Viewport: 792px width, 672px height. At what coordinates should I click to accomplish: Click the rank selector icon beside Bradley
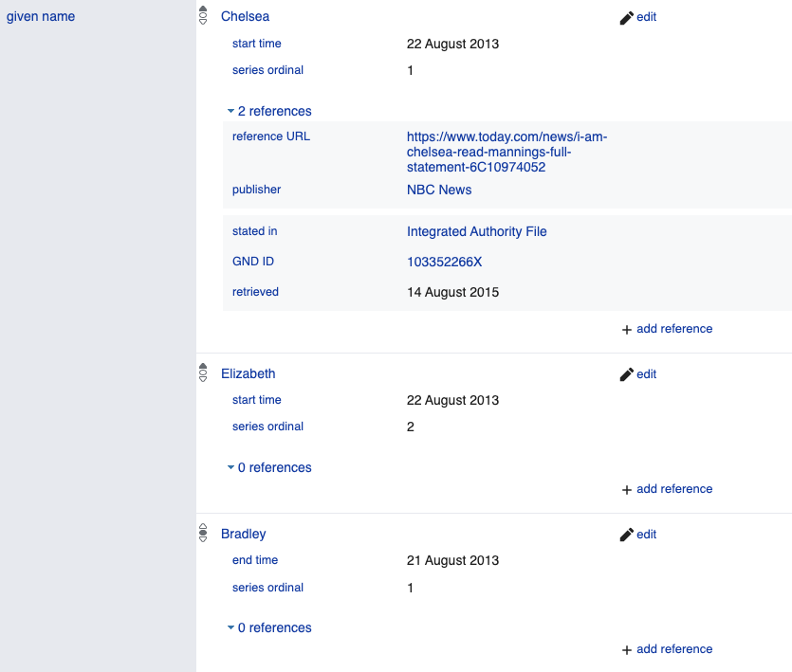point(203,533)
